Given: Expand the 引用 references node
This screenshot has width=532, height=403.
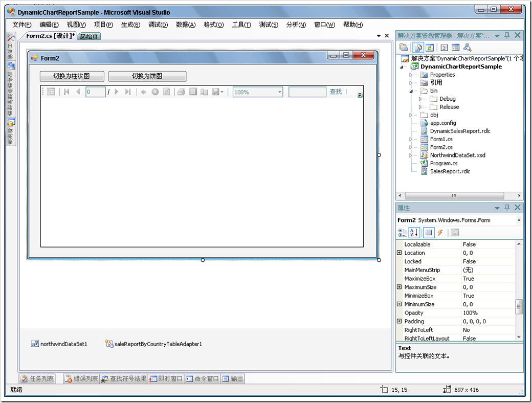Looking at the screenshot, I should coord(411,83).
